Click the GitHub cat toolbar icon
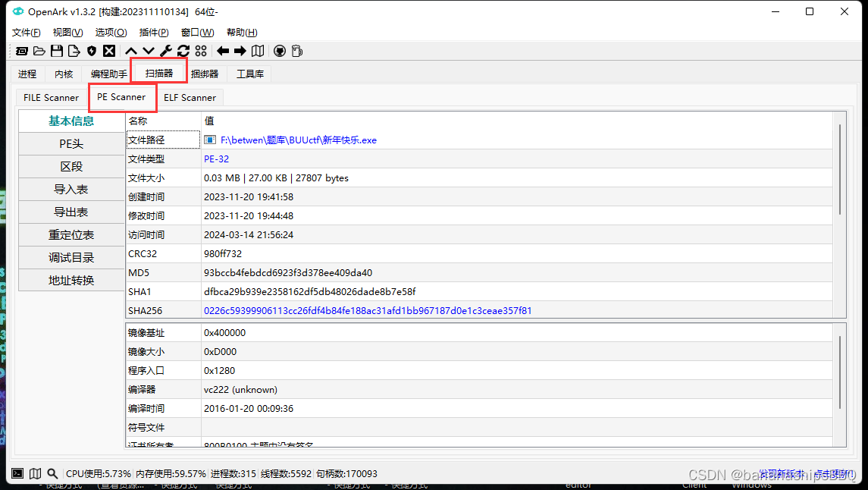The height and width of the screenshot is (490, 868). click(280, 51)
